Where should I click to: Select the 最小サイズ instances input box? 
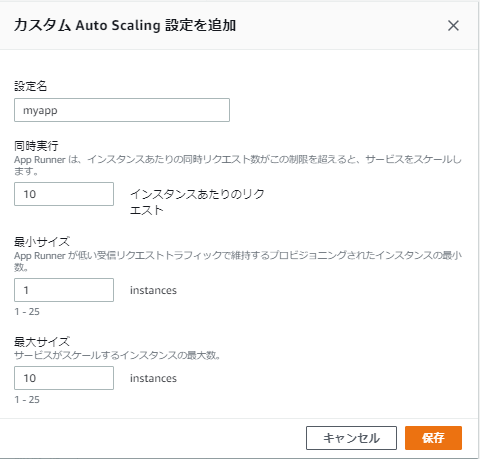pos(64,290)
